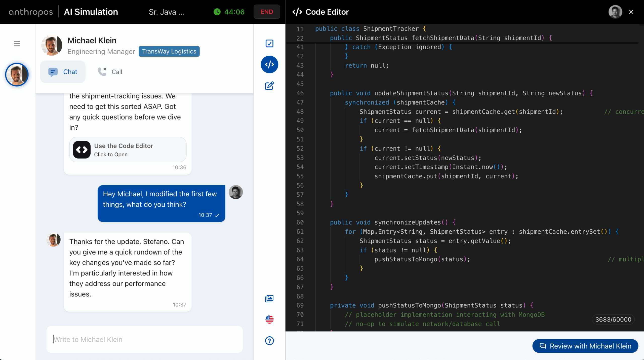Select Michael Klein's sidebar contact avatar

click(x=17, y=75)
